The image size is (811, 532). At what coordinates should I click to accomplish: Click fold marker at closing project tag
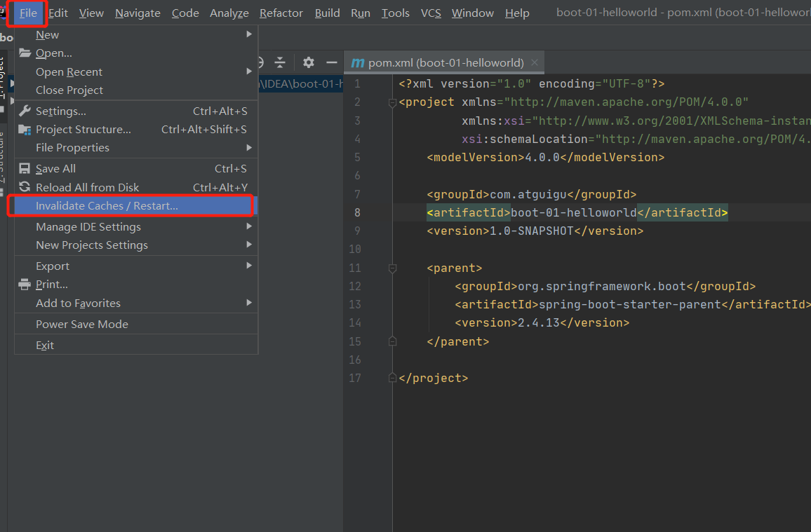point(392,378)
